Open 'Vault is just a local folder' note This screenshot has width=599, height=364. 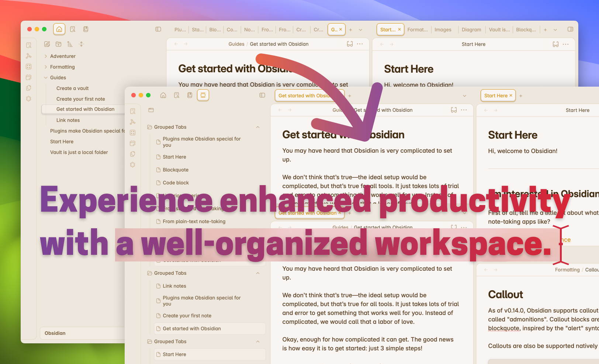79,152
